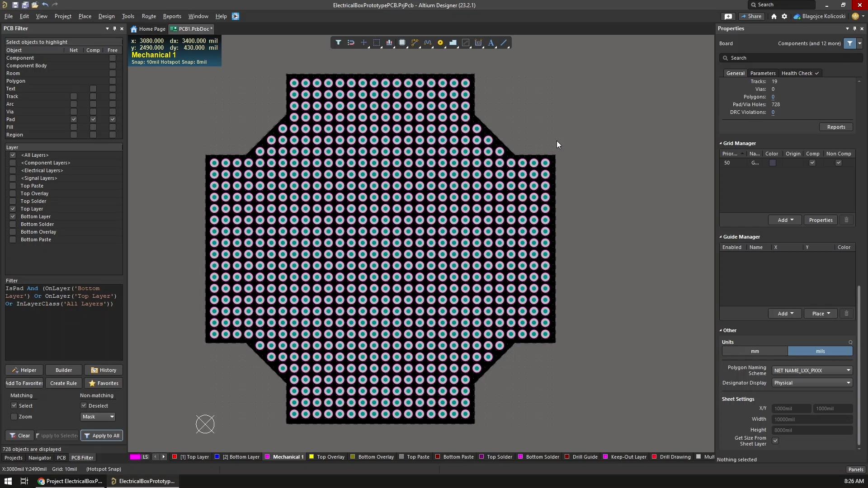Screen dimensions: 868x488
Task: Open the Guide Manager Add dropdown
Action: [x=785, y=314]
